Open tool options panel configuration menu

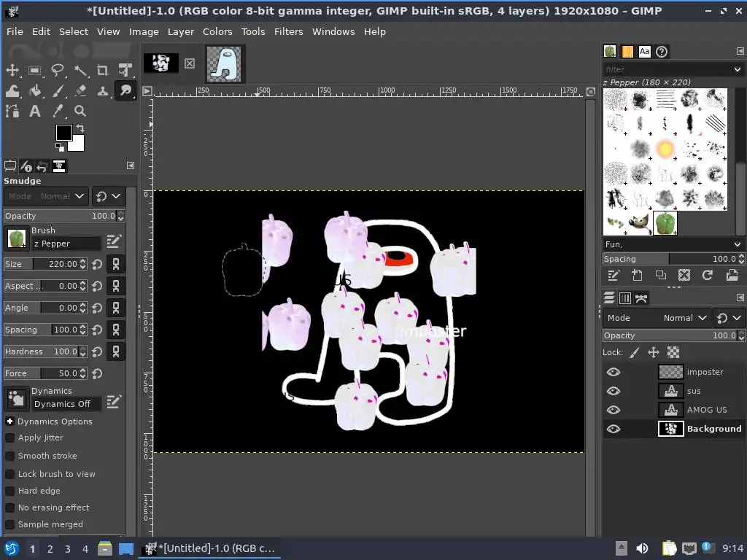(131, 166)
